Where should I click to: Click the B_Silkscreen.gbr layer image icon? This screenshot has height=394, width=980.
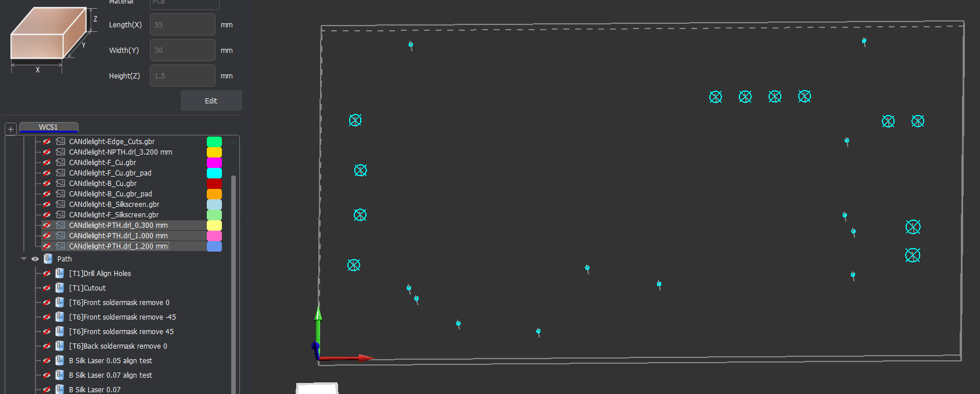60,204
